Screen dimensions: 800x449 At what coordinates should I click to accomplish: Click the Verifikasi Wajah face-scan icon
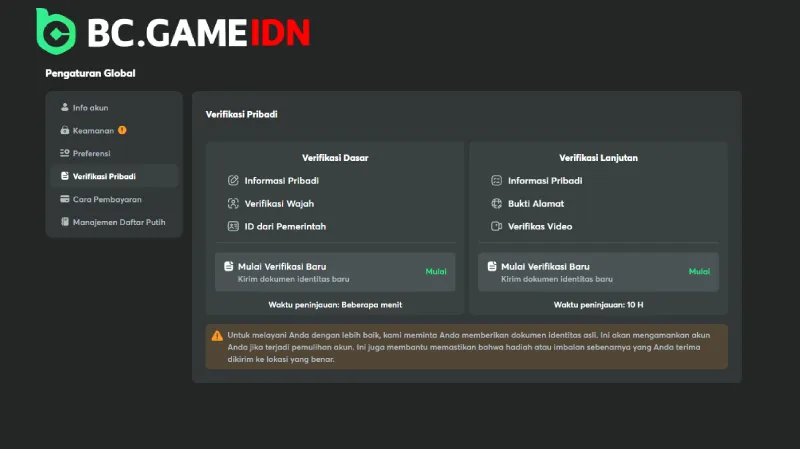(233, 203)
